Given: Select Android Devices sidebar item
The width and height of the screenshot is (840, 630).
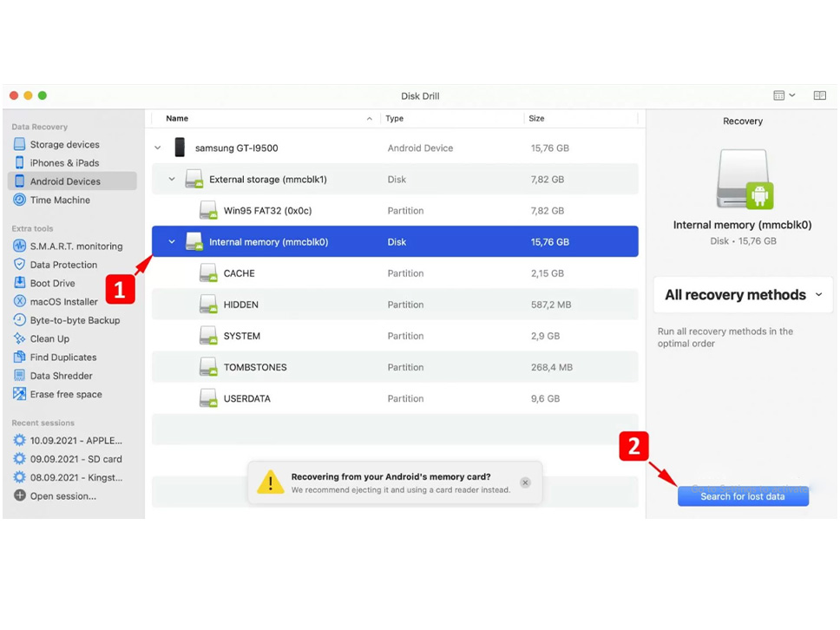Looking at the screenshot, I should [72, 181].
